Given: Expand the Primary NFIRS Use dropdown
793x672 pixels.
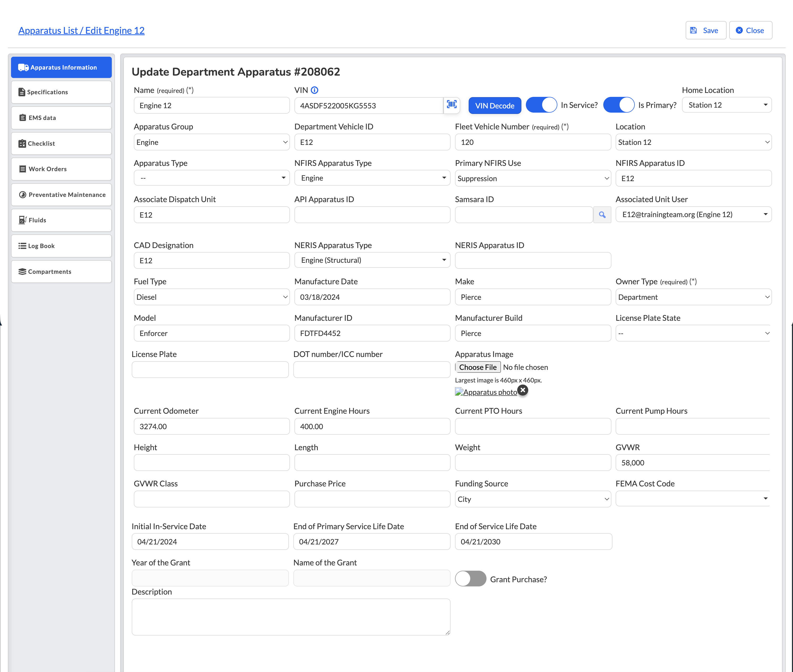Looking at the screenshot, I should coord(533,178).
